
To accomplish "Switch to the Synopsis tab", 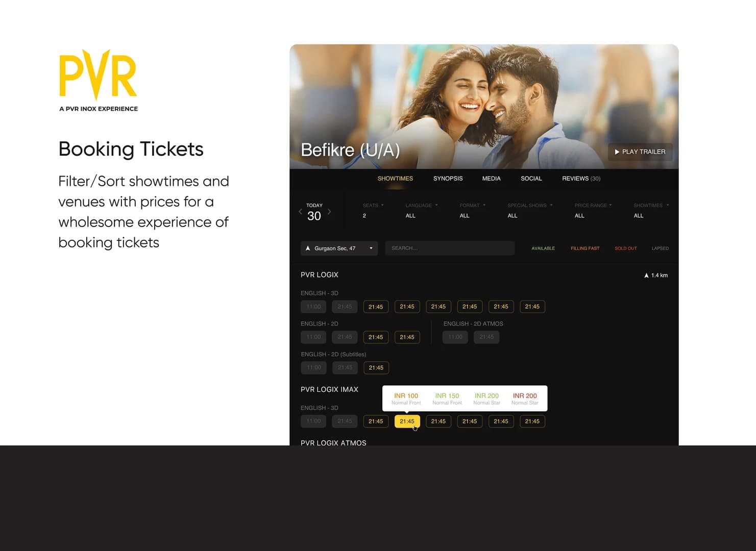I will [x=448, y=179].
